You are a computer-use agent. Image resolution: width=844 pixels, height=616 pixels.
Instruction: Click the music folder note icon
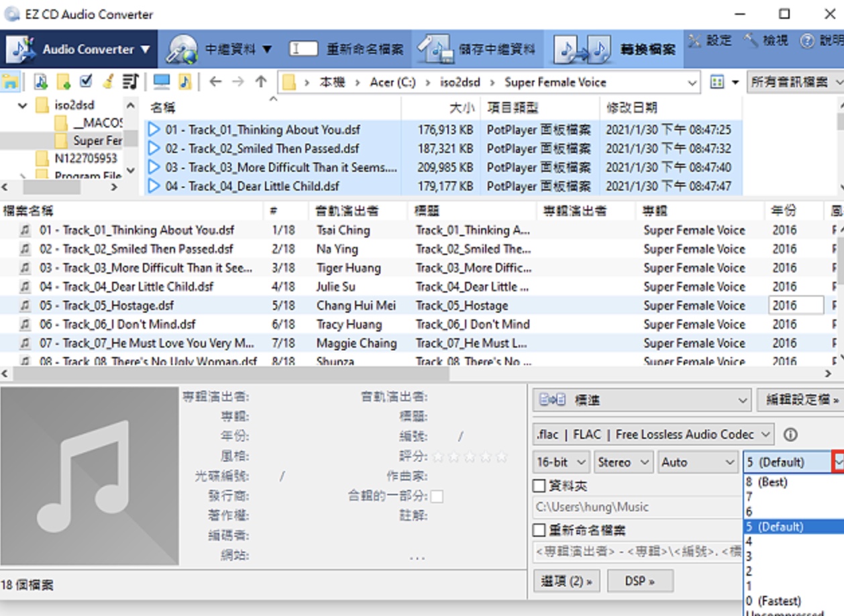click(x=184, y=82)
